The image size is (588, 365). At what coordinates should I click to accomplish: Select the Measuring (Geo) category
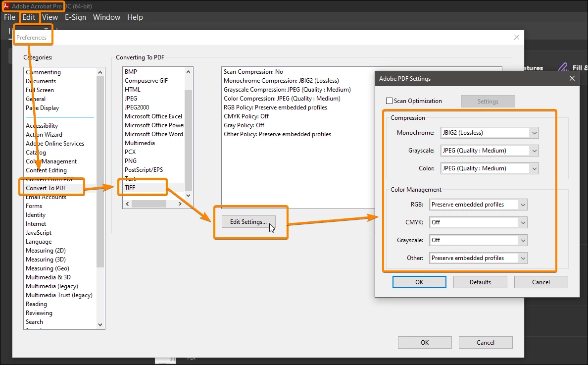(47, 268)
